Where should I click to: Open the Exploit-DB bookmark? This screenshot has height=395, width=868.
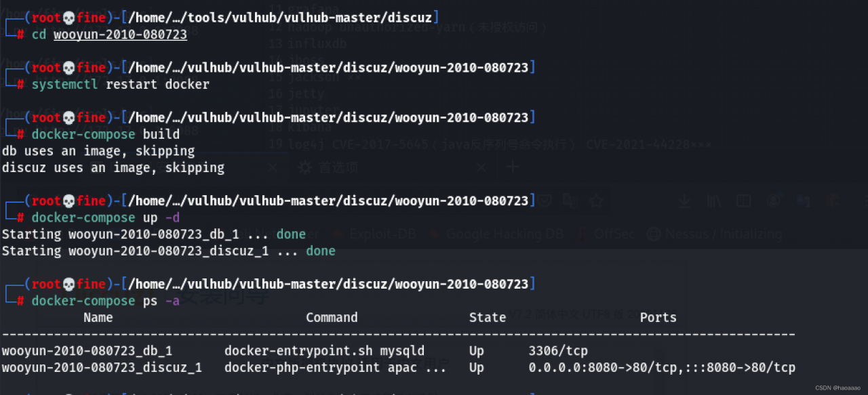tap(374, 234)
